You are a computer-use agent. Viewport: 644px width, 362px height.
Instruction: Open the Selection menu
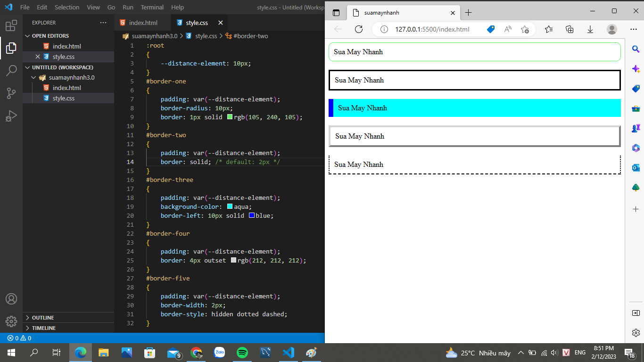click(x=67, y=8)
